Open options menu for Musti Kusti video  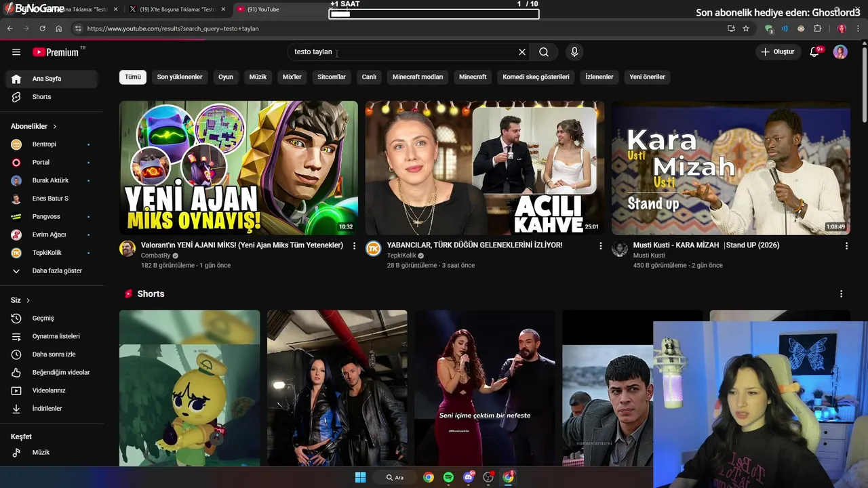(846, 245)
